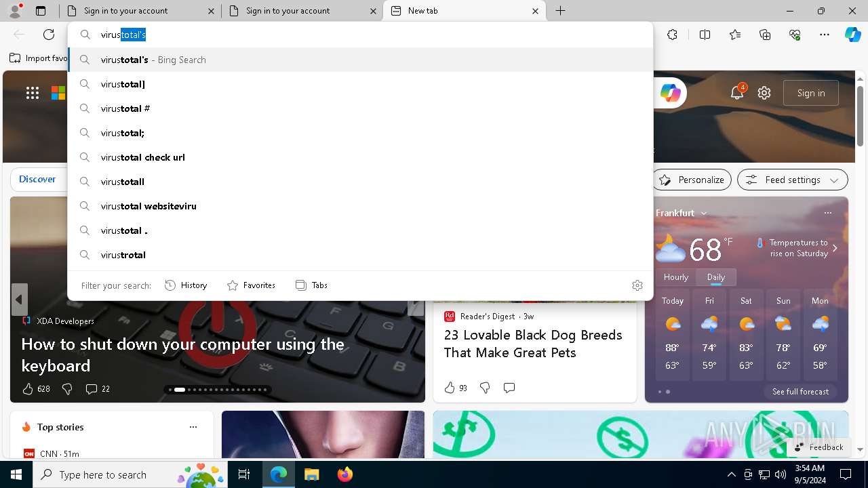Image resolution: width=868 pixels, height=488 pixels.
Task: Open the Personalize button
Action: 692,180
